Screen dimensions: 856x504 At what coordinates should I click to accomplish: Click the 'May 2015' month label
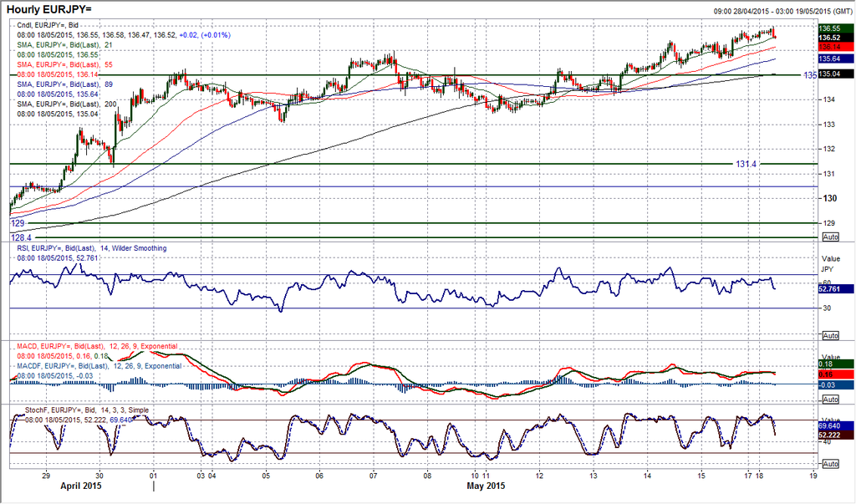point(486,486)
